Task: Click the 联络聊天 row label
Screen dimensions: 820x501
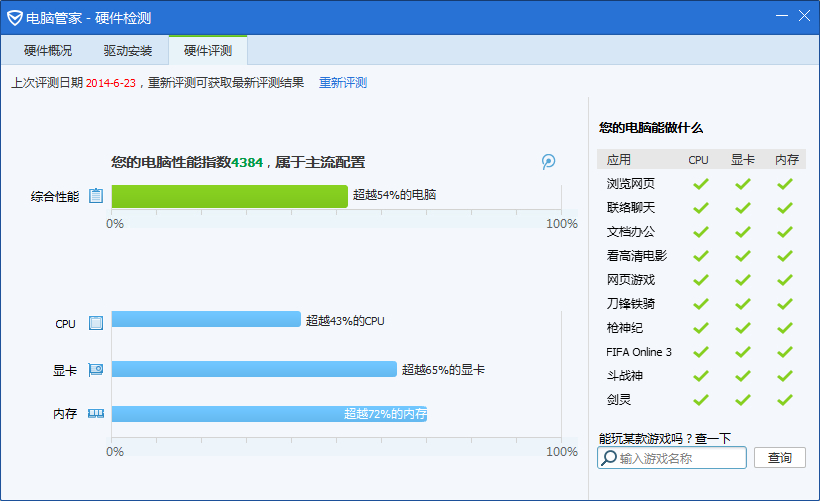Action: [631, 208]
